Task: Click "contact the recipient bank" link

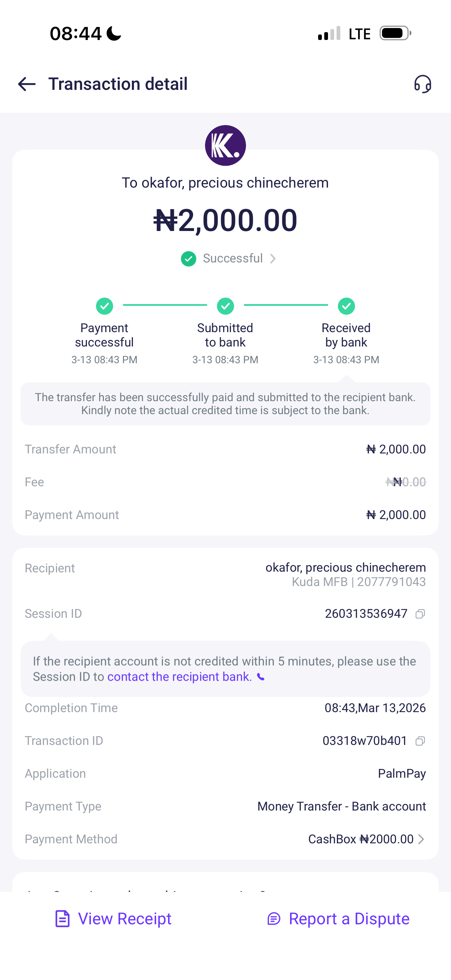Action: (x=179, y=677)
